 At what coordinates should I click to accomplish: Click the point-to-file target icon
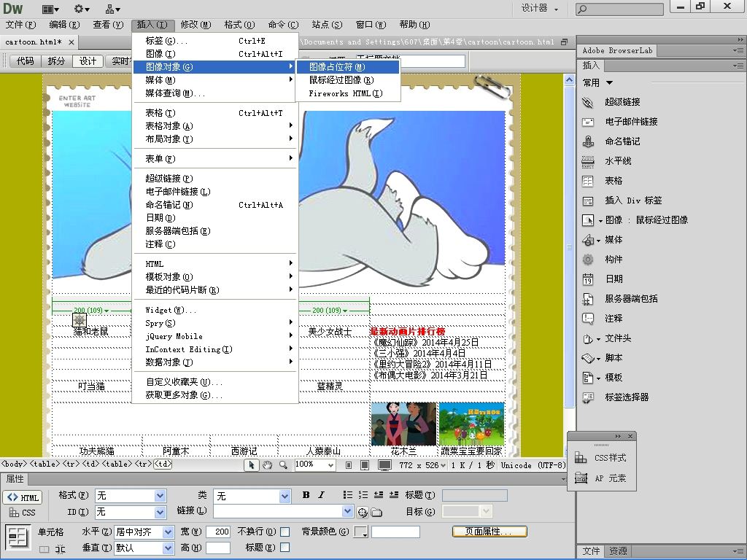coord(363,513)
